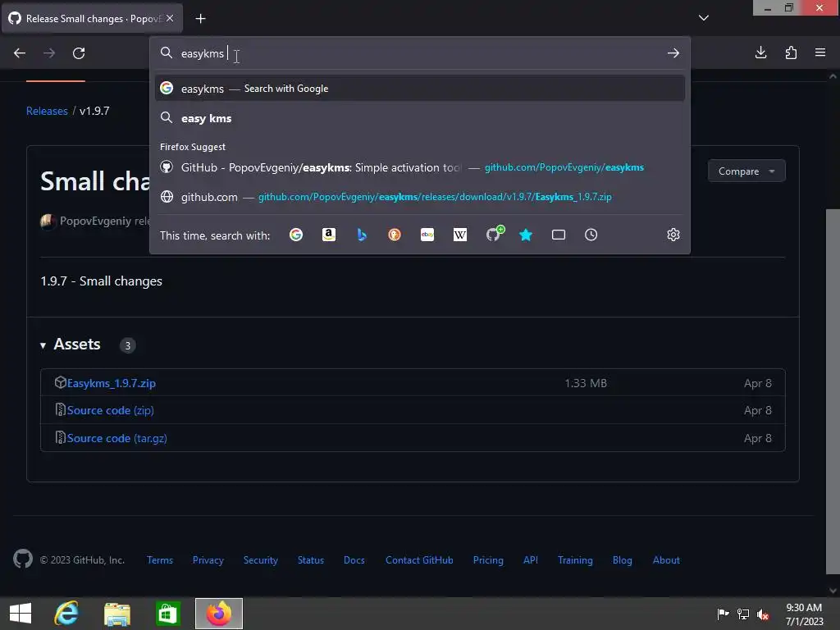This screenshot has height=630, width=840.
Task: Open the Privacy footer link
Action: 208,559
